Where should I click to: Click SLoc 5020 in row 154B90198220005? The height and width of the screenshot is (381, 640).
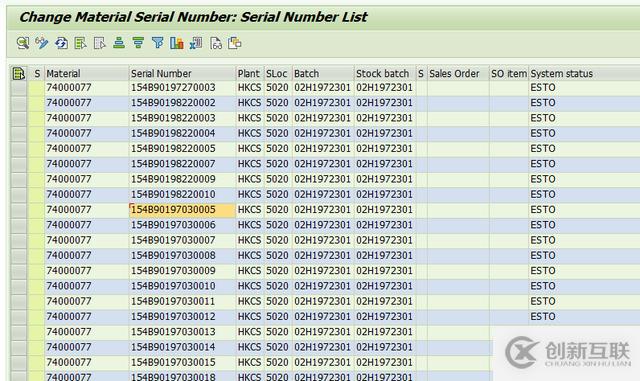click(278, 149)
